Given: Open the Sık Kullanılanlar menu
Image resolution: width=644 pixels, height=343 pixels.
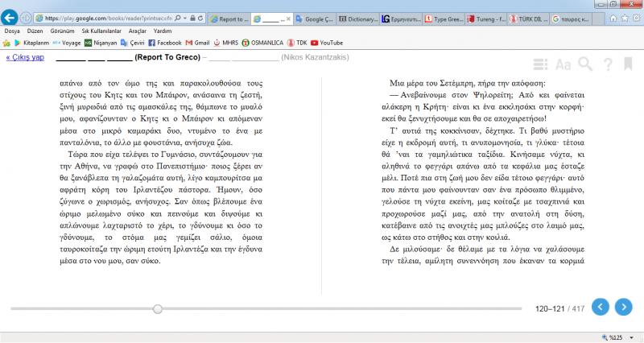Looking at the screenshot, I should [x=101, y=31].
